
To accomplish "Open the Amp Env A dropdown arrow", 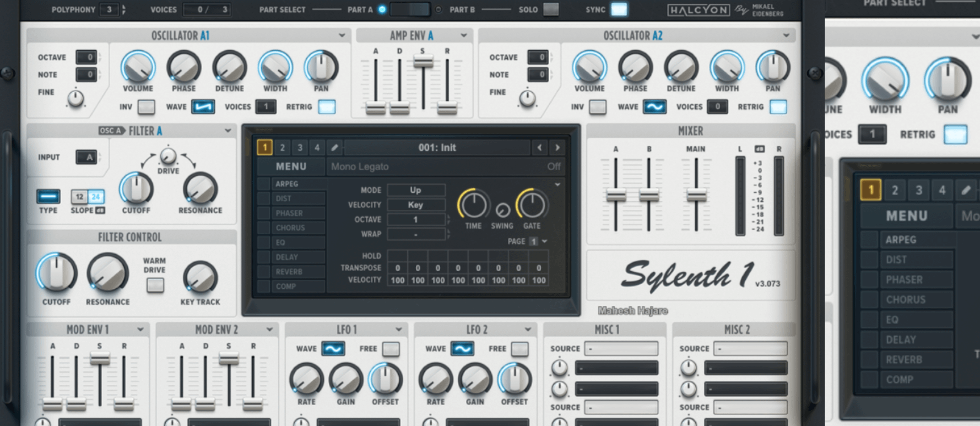I will coord(464,35).
